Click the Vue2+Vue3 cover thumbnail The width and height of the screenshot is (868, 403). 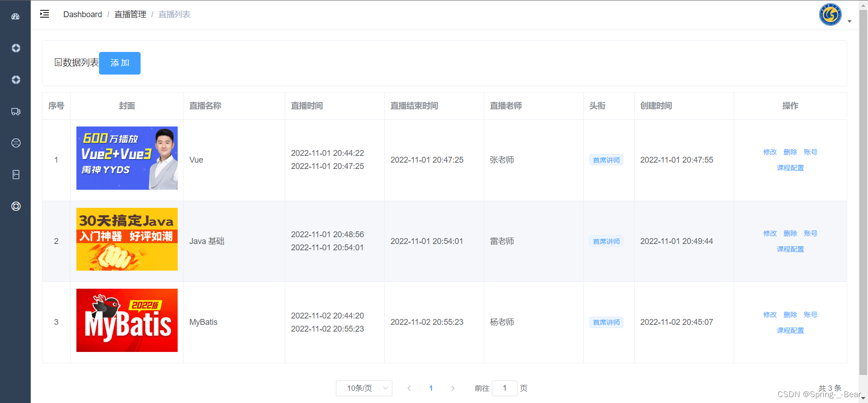coord(127,158)
